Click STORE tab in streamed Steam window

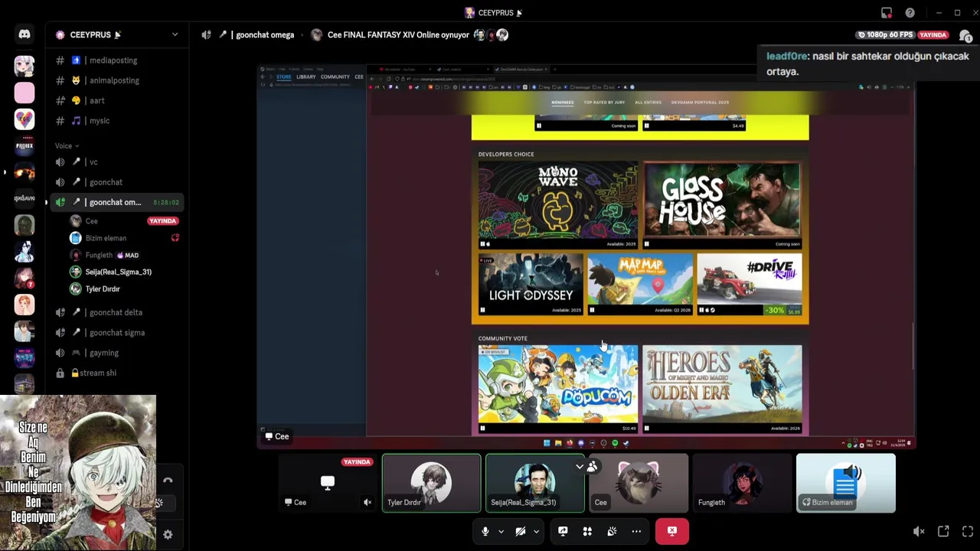[283, 77]
